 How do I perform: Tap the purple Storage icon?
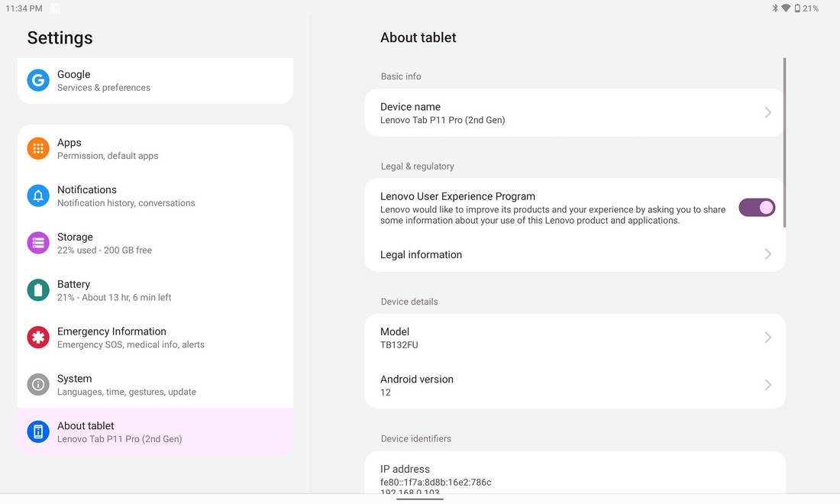(x=38, y=243)
